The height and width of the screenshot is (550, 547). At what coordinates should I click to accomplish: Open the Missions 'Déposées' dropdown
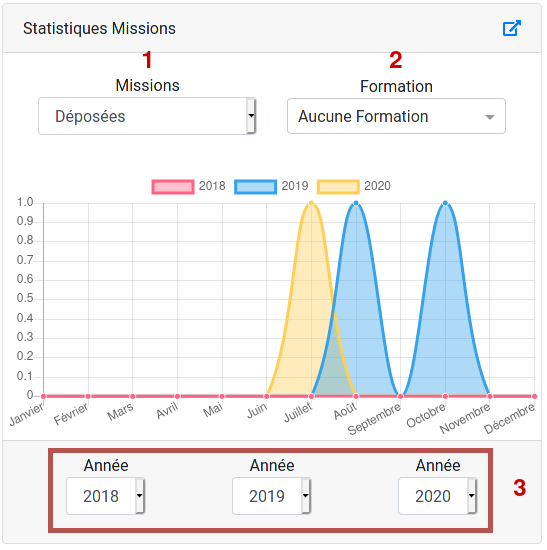pyautogui.click(x=148, y=117)
